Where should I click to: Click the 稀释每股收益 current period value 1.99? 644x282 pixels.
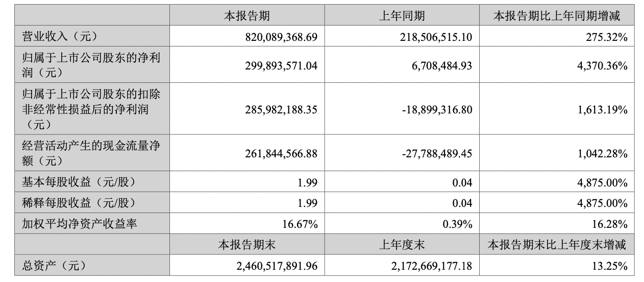pos(307,203)
